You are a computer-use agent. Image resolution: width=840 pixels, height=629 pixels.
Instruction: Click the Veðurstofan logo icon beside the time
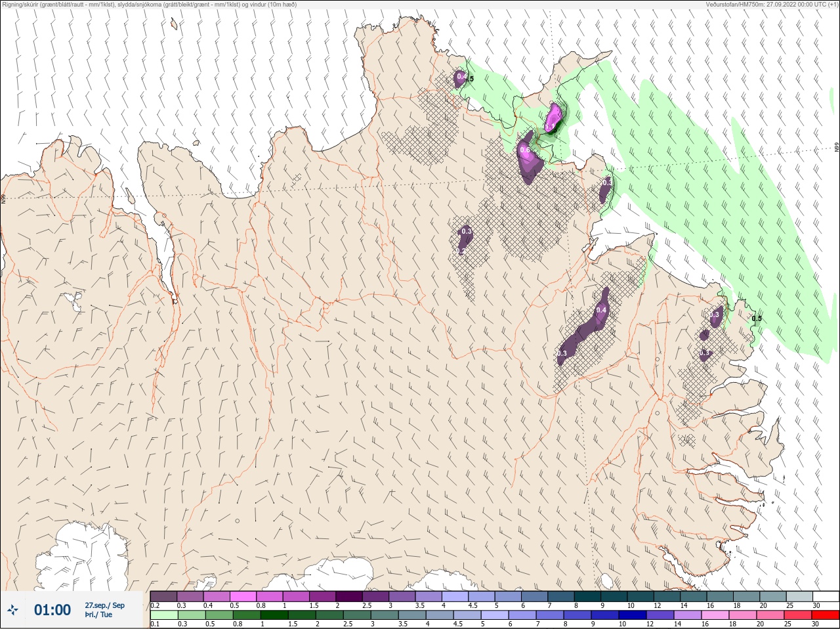pyautogui.click(x=12, y=610)
